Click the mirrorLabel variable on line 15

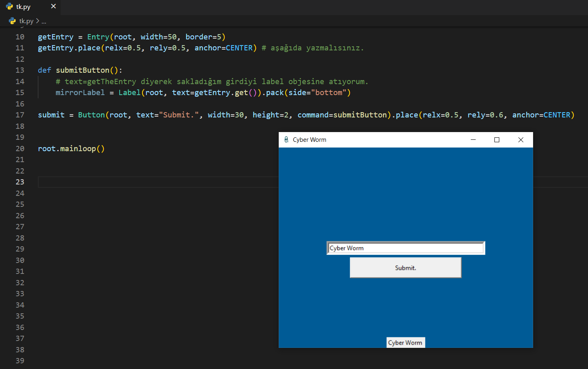80,93
